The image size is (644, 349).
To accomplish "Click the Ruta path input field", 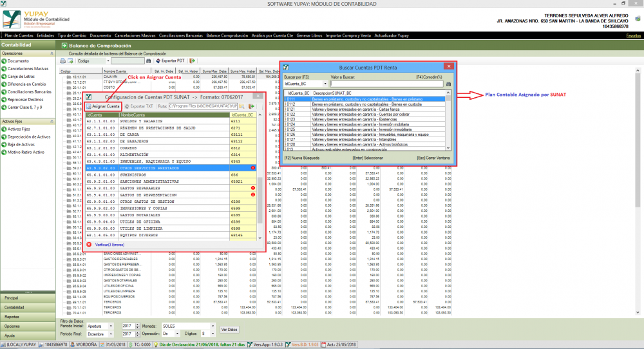I will pyautogui.click(x=203, y=106).
